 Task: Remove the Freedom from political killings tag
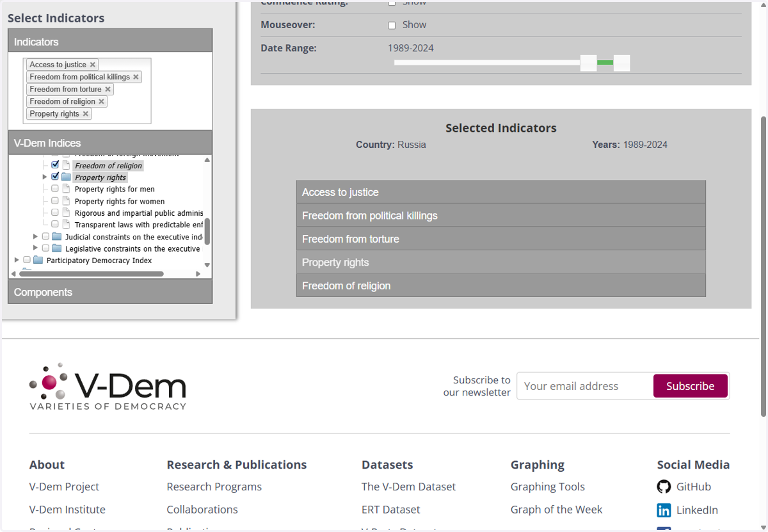coord(136,77)
